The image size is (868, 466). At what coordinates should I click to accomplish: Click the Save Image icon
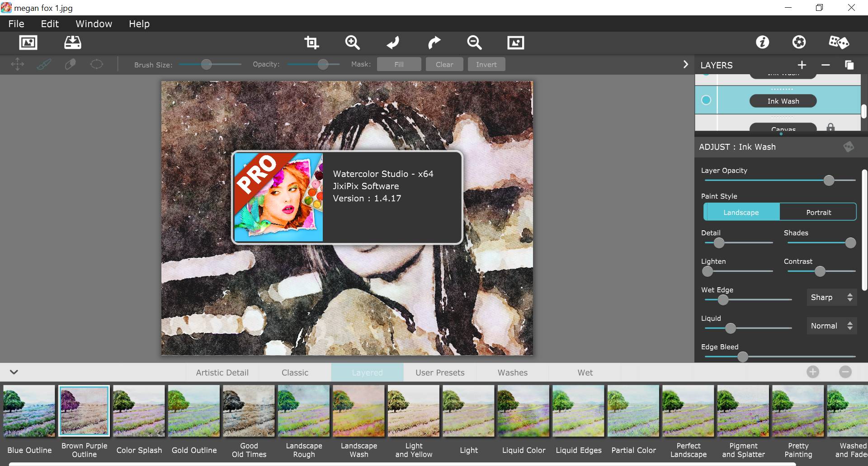[x=72, y=43]
